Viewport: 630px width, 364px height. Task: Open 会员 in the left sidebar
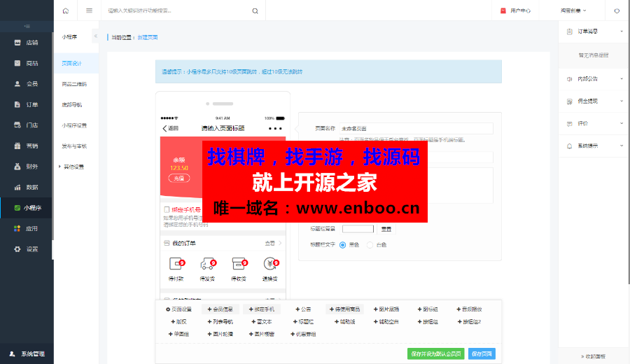(27, 84)
